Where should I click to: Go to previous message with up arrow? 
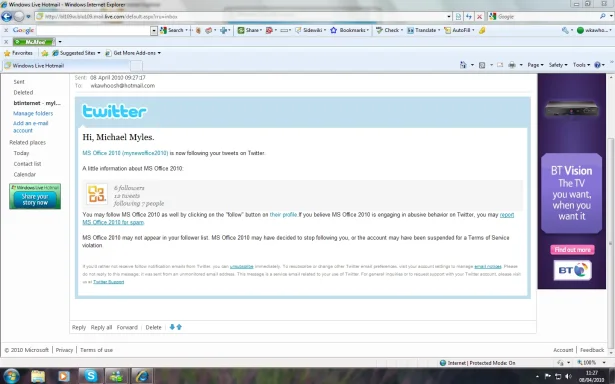click(x=179, y=327)
